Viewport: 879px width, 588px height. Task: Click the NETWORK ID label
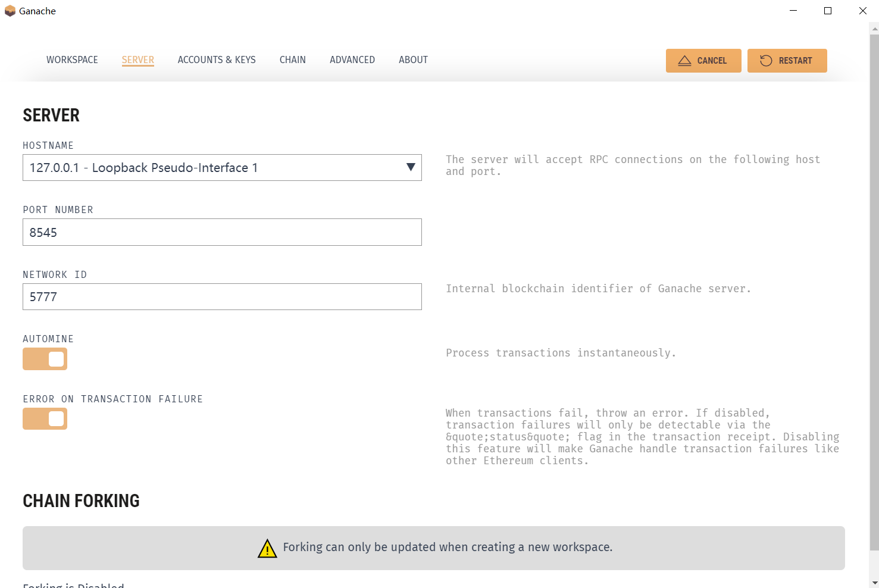coord(55,274)
